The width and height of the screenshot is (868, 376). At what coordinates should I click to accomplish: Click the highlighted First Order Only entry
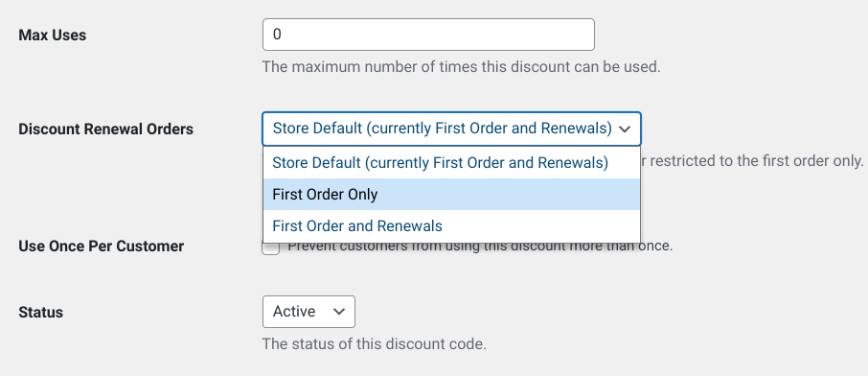[451, 194]
